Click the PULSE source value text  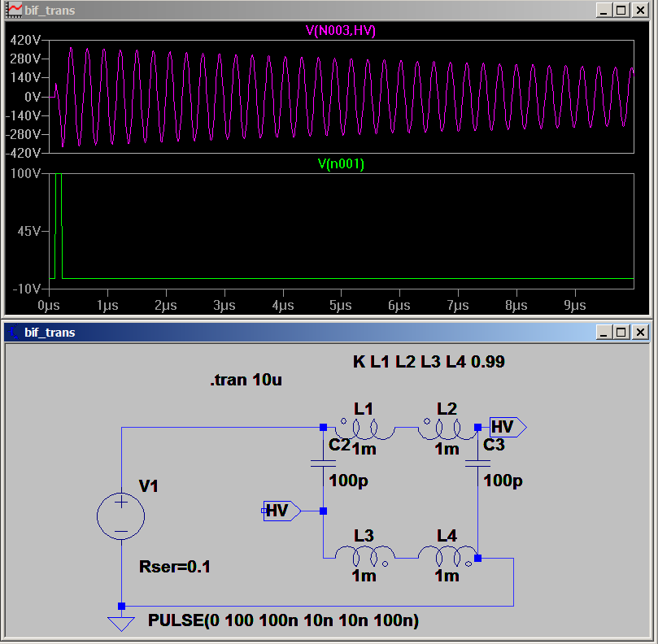(x=283, y=621)
